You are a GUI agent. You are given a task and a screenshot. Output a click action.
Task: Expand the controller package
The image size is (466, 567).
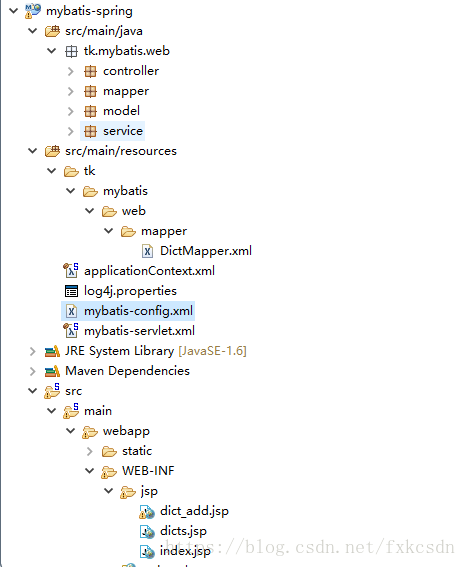coord(71,71)
